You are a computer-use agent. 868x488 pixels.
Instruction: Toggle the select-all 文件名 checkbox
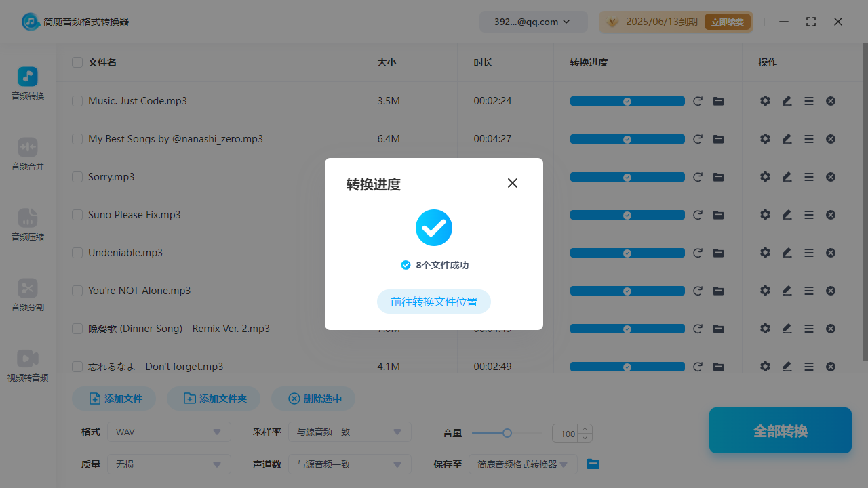coord(77,63)
